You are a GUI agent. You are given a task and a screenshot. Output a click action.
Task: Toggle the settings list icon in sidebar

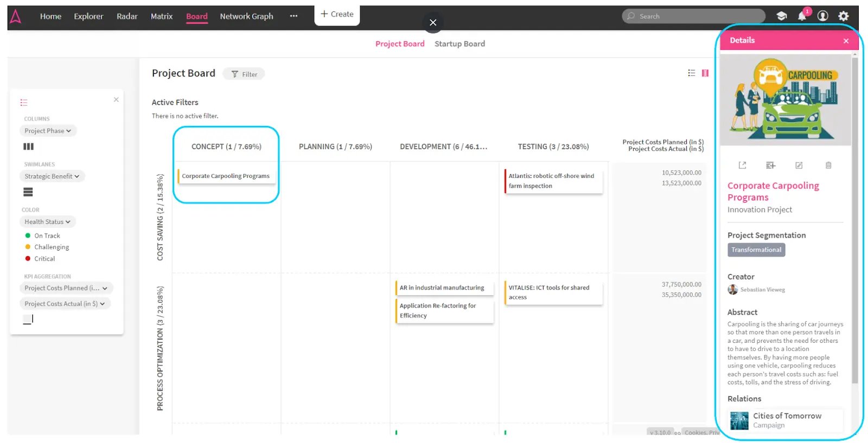coord(24,103)
